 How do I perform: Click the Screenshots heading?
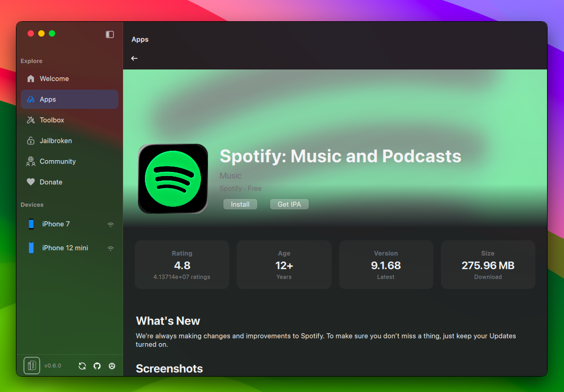pos(169,369)
